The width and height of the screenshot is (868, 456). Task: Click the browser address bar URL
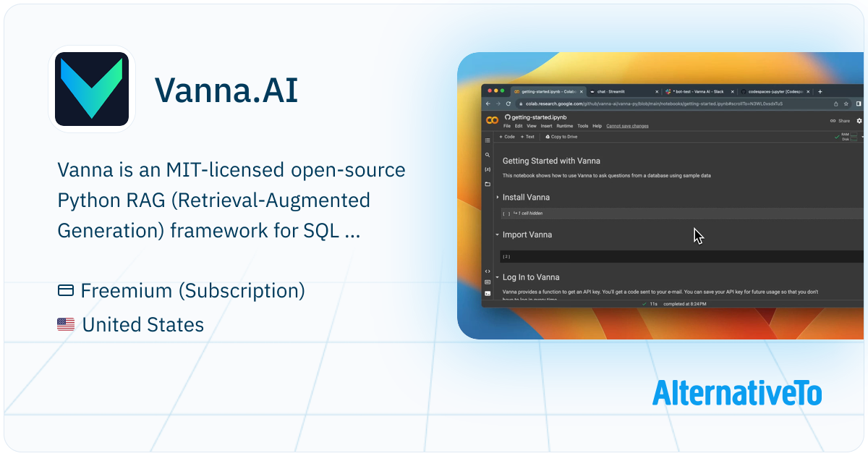(654, 104)
